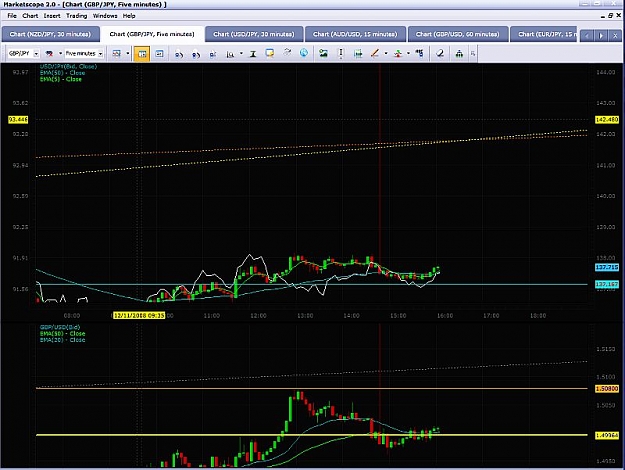Click the blue icon left of the indicator-chart icon
This screenshot has height=470, width=625.
(x=212, y=54)
